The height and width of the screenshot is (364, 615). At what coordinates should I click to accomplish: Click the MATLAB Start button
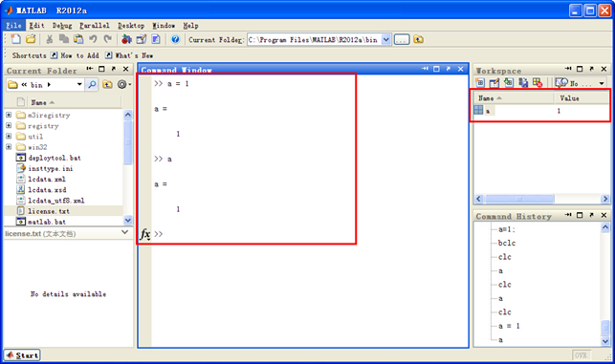point(22,355)
